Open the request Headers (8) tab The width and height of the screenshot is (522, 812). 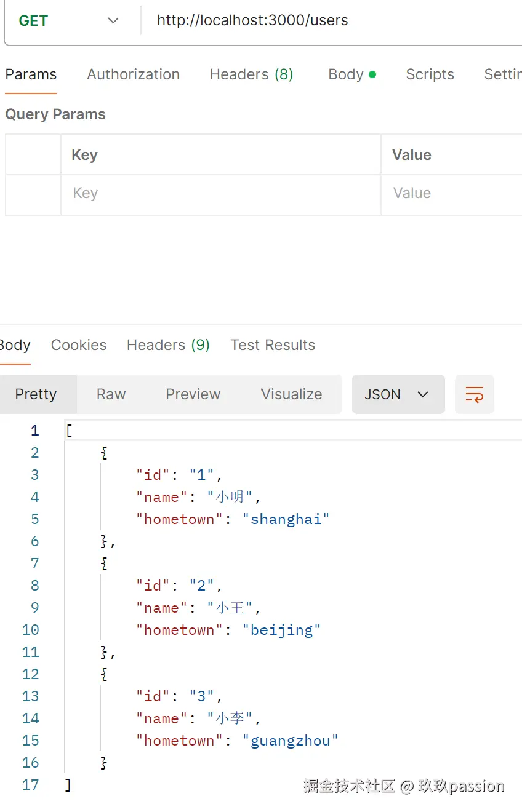251,74
